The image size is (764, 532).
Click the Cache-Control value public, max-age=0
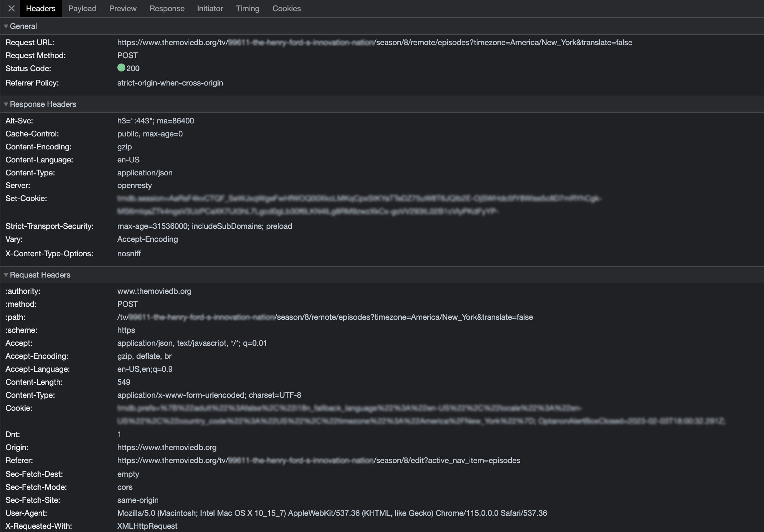click(150, 134)
